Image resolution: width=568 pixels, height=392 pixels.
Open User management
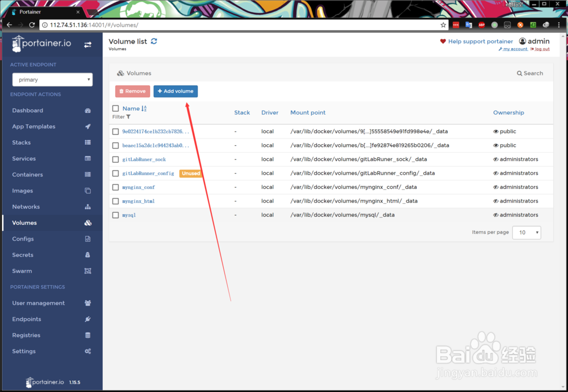click(37, 303)
